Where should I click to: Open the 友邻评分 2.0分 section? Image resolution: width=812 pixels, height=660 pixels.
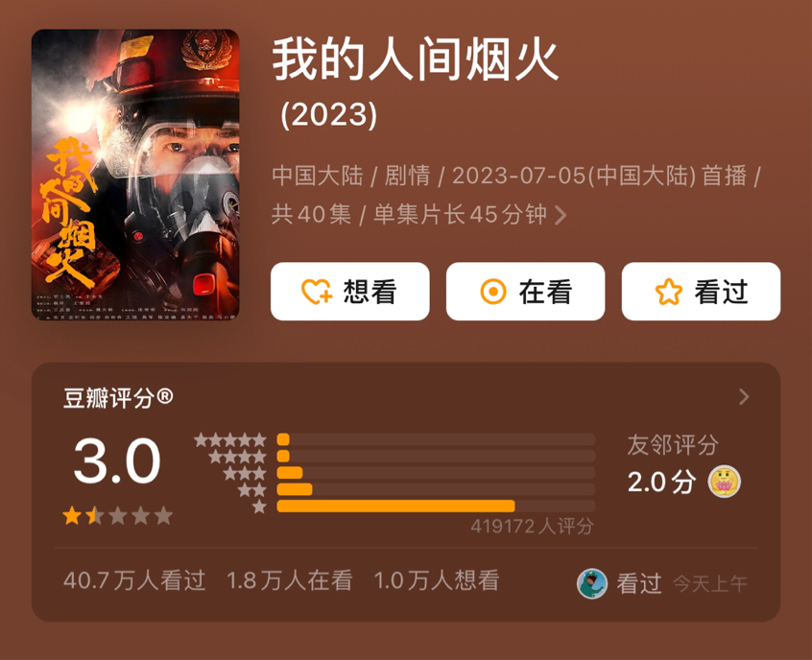click(x=683, y=465)
